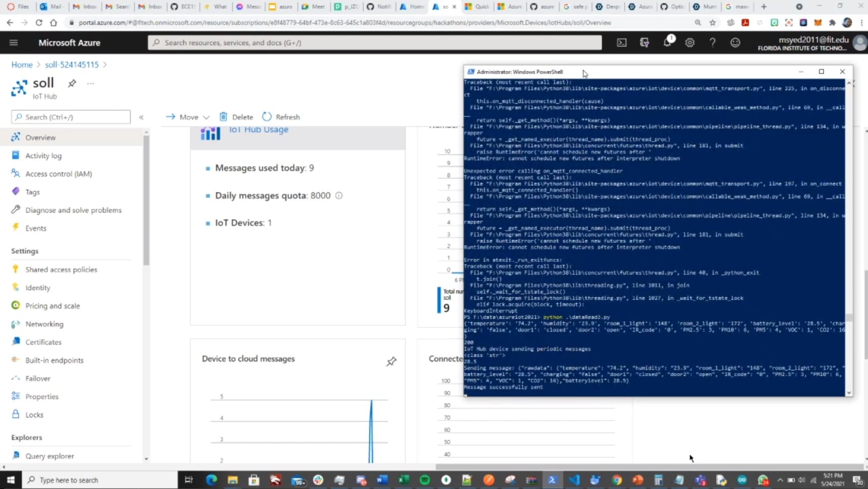This screenshot has width=868, height=489.
Task: Open the Directories and subscriptions filter icon
Action: coord(645,43)
